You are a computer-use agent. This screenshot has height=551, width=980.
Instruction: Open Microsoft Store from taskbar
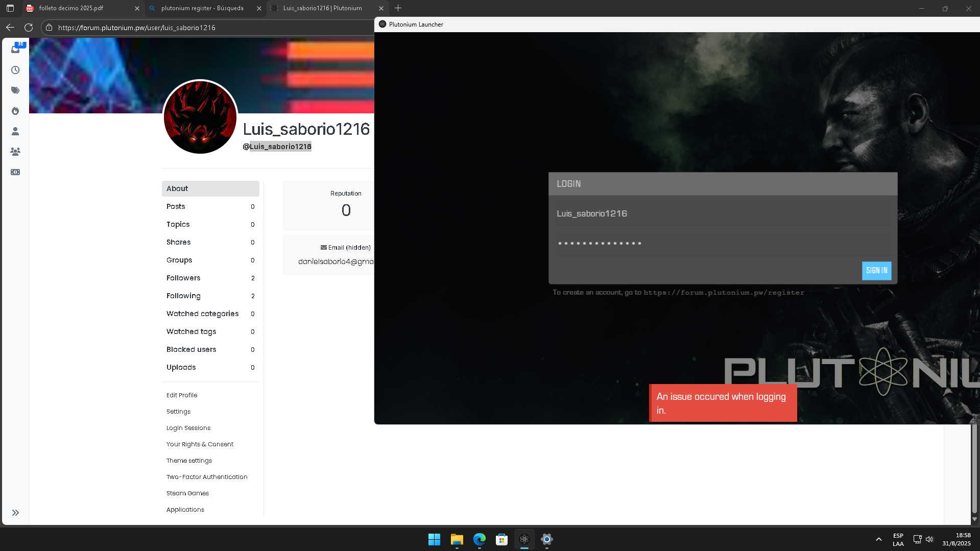(x=501, y=539)
